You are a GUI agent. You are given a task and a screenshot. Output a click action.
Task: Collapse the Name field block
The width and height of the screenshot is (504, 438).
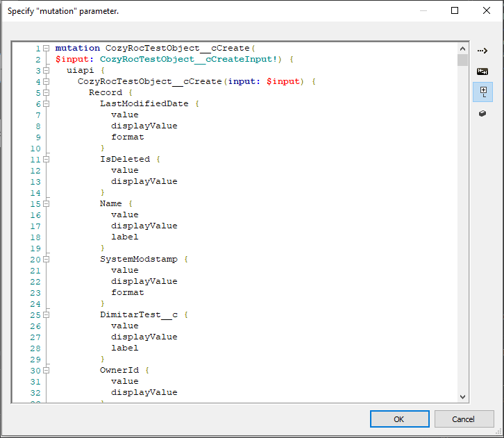[46, 204]
